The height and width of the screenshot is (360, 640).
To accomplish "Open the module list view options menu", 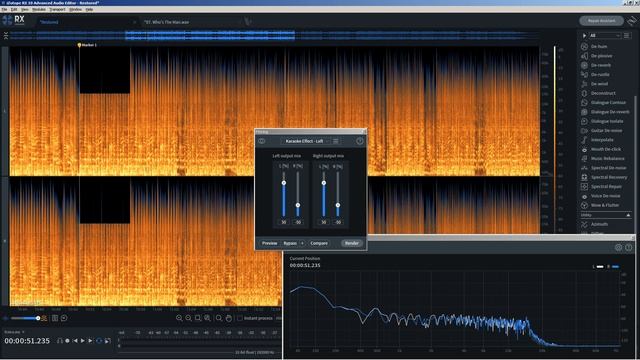I will tap(627, 36).
